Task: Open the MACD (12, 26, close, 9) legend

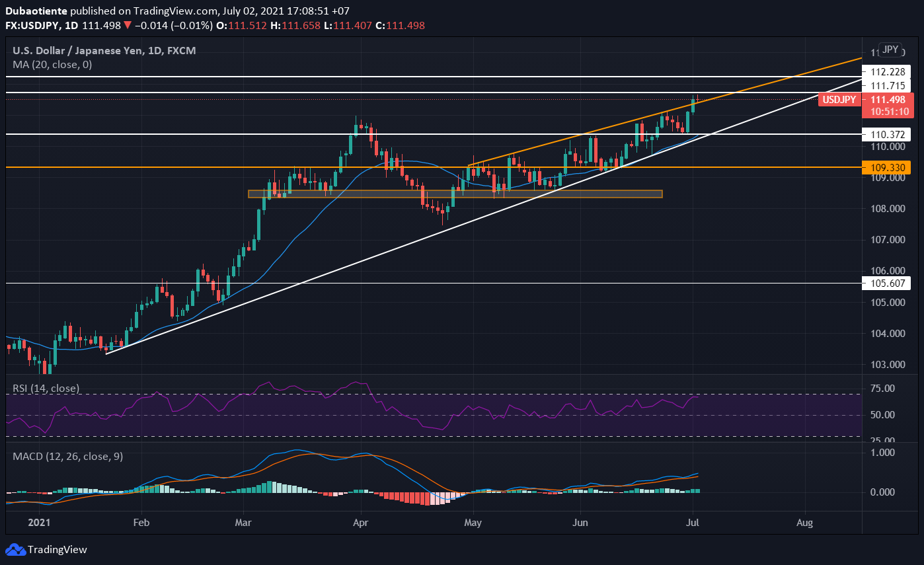Action: (67, 456)
